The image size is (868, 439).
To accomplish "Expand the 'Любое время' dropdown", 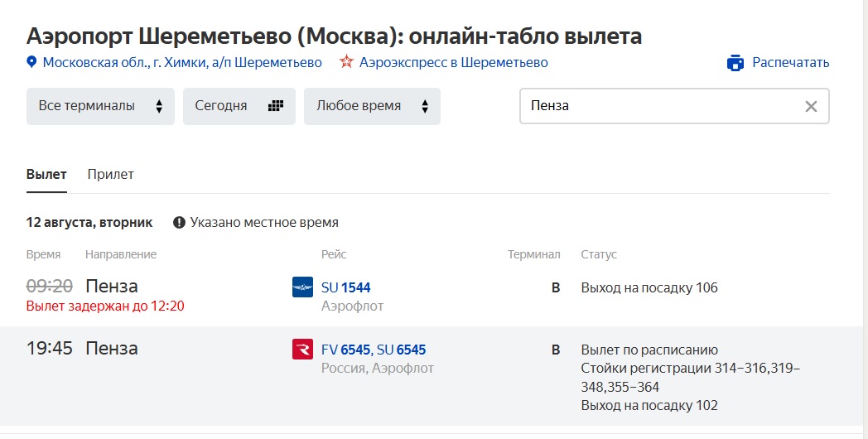I will [372, 106].
